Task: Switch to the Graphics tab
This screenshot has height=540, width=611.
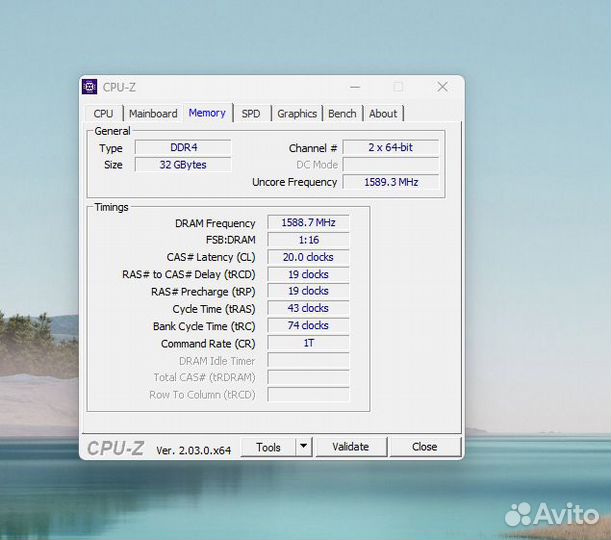Action: click(x=297, y=114)
